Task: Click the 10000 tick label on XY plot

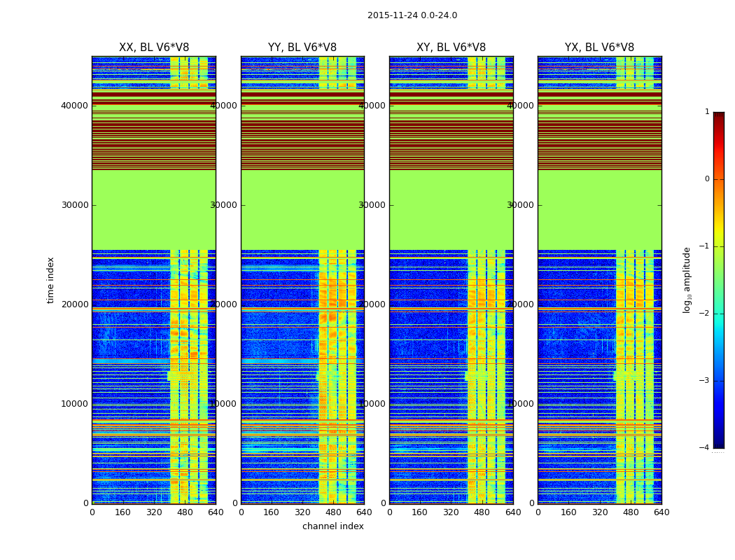Action: tap(372, 404)
